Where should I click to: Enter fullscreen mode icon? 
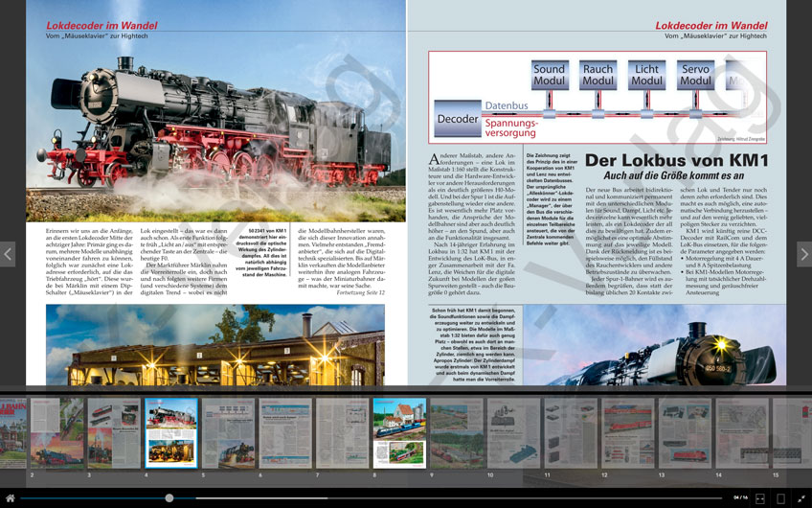[x=801, y=498]
